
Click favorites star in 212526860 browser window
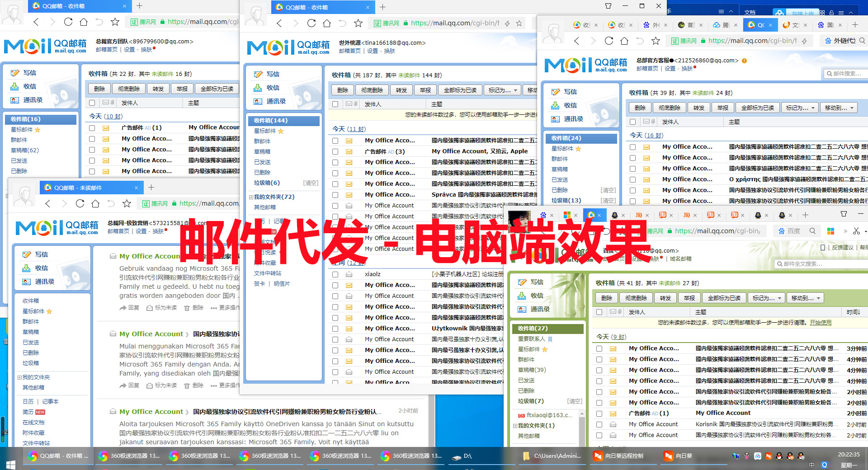point(656,41)
